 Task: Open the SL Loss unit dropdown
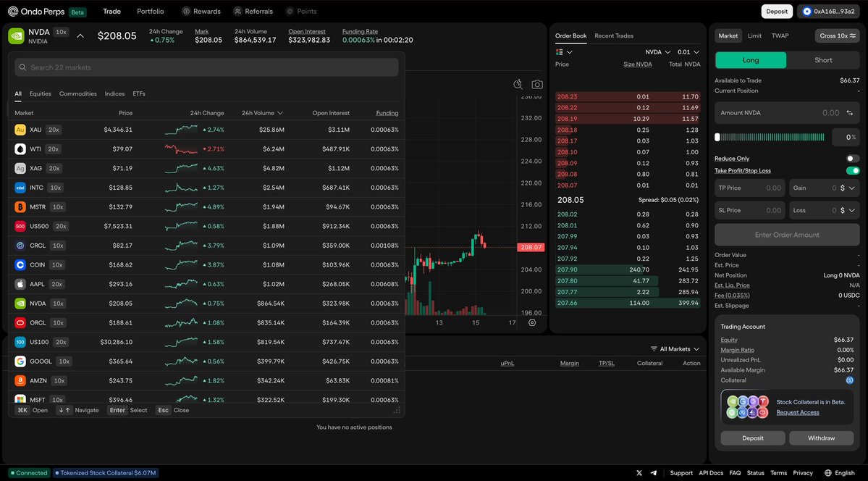848,211
